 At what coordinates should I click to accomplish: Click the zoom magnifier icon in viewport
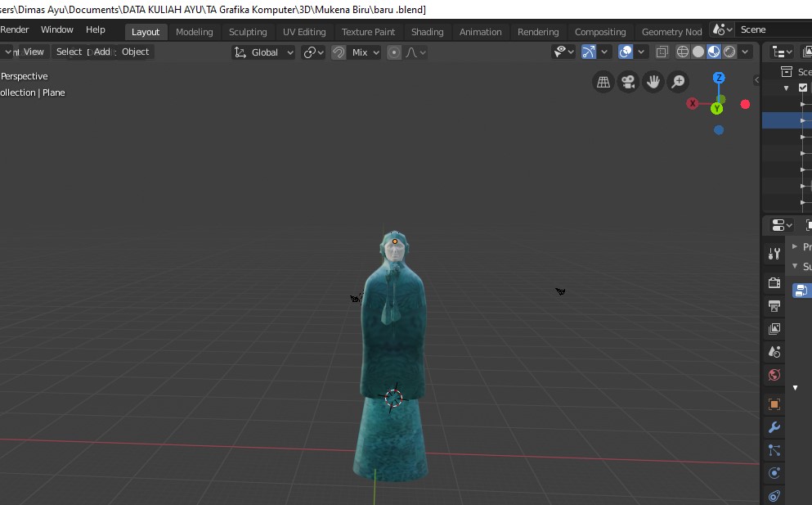[x=678, y=82]
